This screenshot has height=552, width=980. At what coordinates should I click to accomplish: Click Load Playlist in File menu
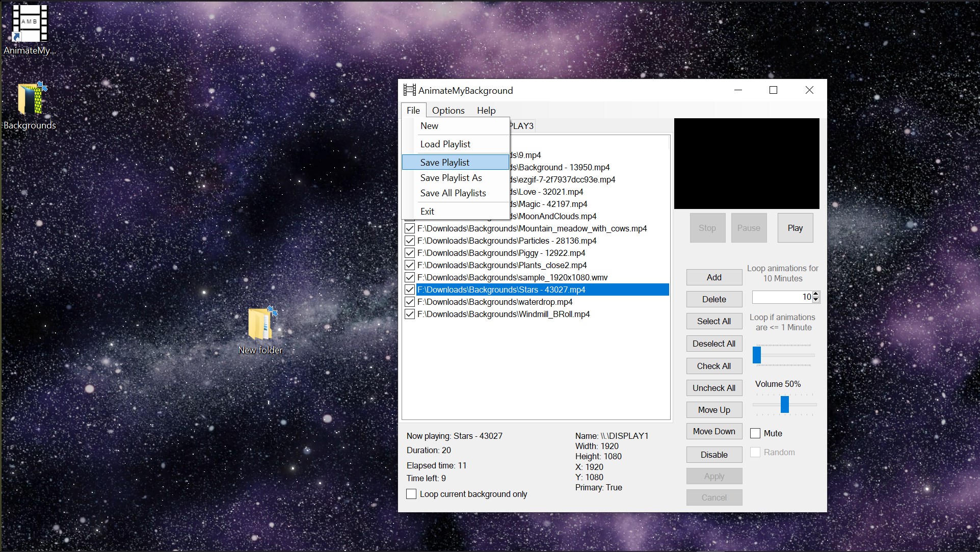tap(445, 144)
